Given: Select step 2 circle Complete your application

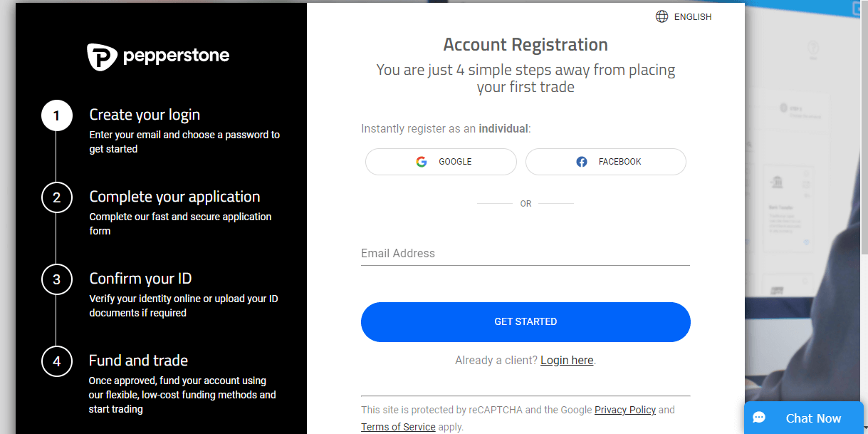Looking at the screenshot, I should 57,198.
